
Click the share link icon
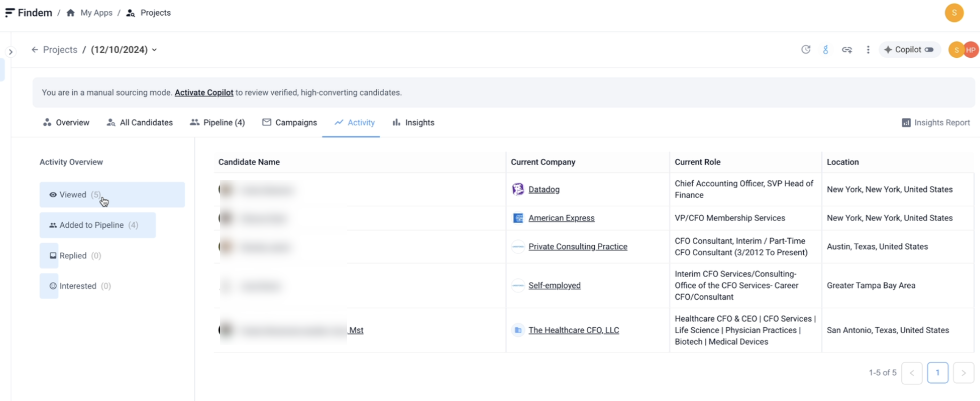click(x=846, y=50)
